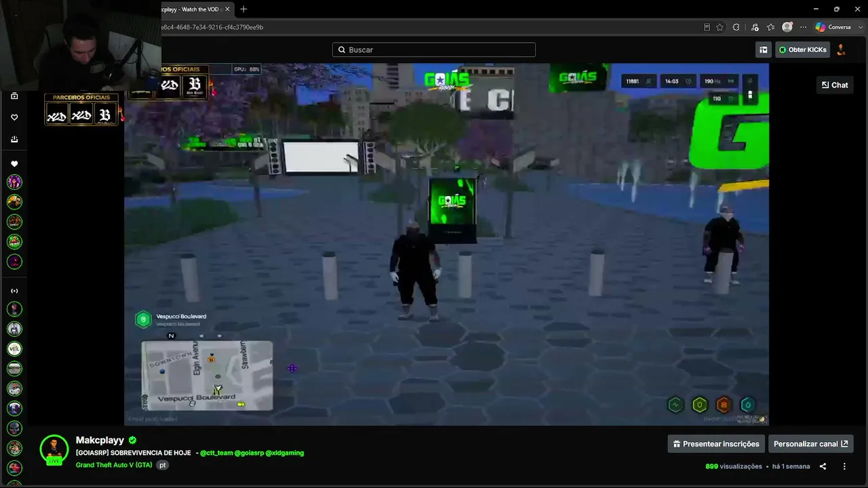
Task: Open the download tray icon in the sidebar
Action: [x=14, y=139]
